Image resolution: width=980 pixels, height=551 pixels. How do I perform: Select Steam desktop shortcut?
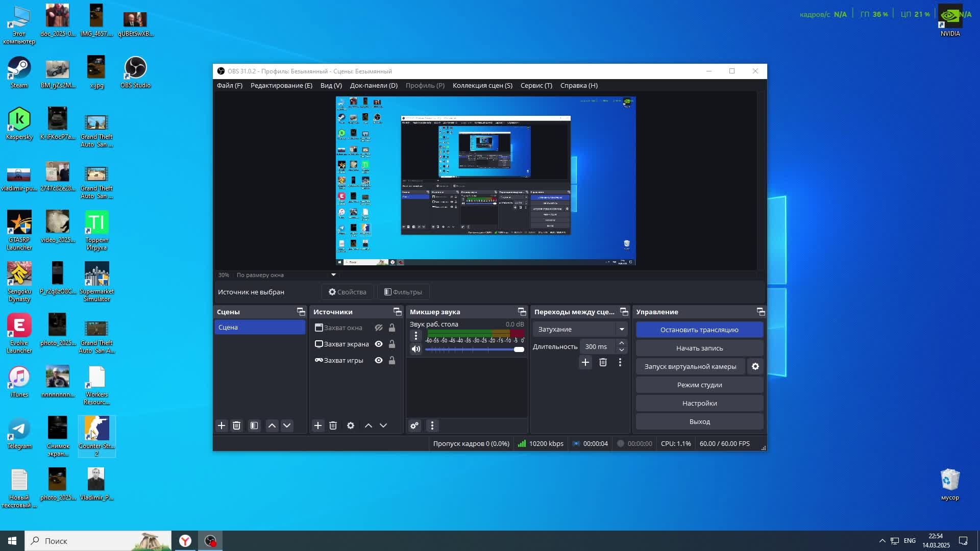coord(19,72)
